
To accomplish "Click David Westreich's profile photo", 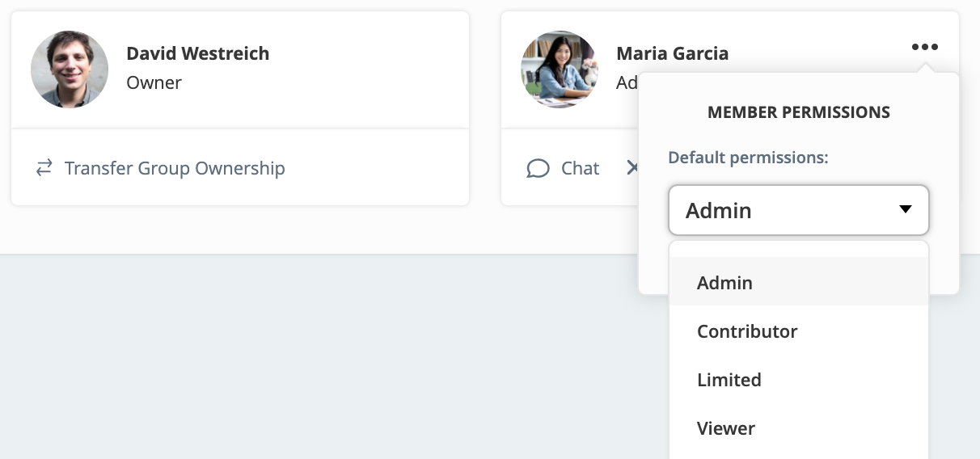I will (x=70, y=69).
